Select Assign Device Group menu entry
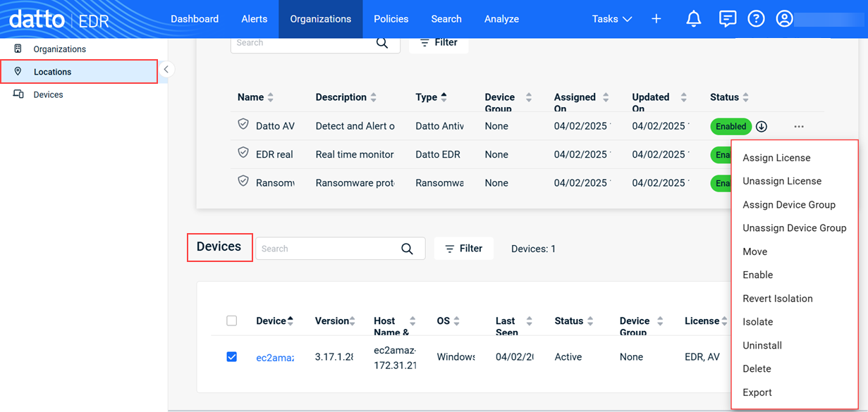 (x=789, y=205)
